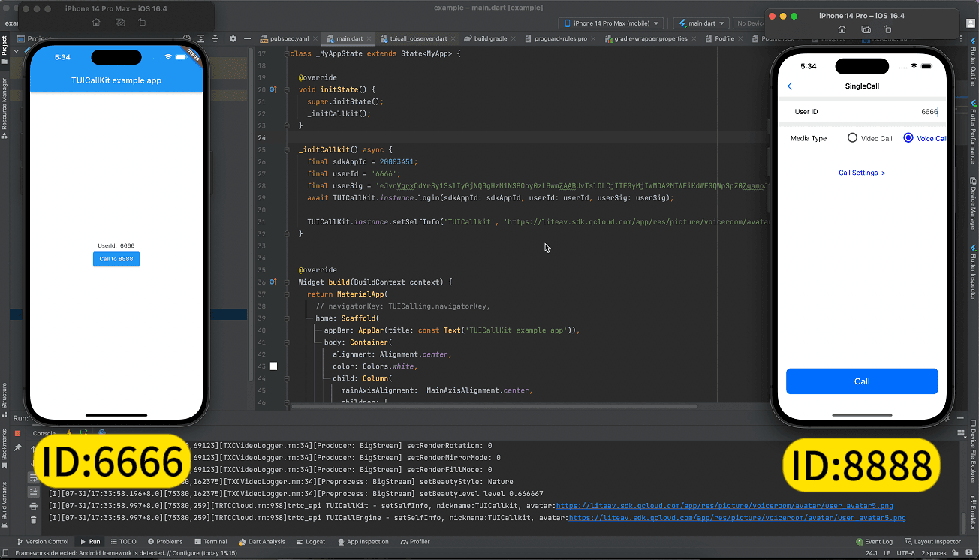Screen dimensions: 979x560
Task: Expand the Call Settings options
Action: (x=861, y=172)
